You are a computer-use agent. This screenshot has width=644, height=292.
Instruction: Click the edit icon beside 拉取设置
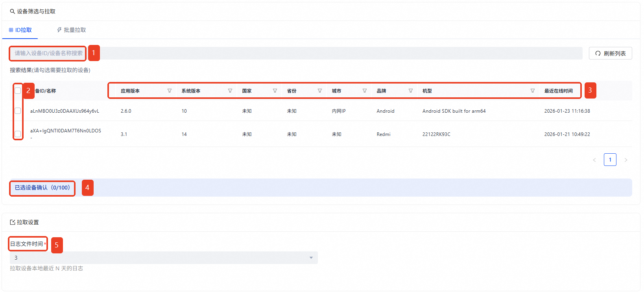[13, 222]
